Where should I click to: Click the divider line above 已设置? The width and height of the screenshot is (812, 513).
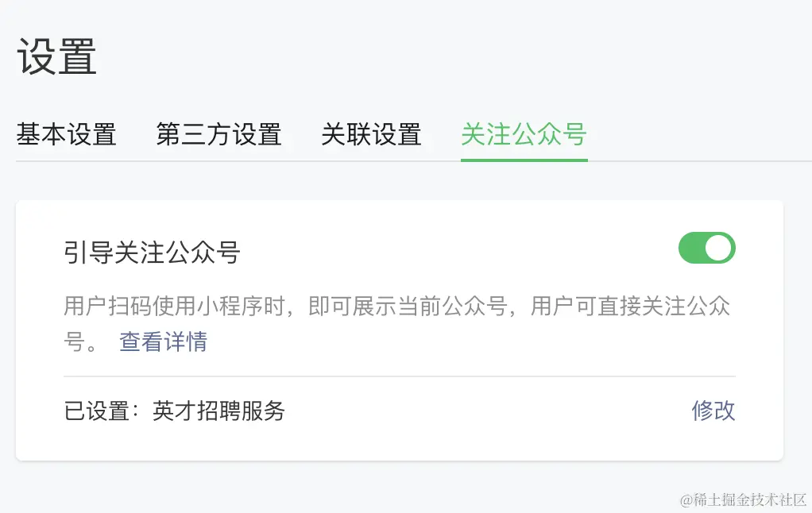pyautogui.click(x=400, y=376)
